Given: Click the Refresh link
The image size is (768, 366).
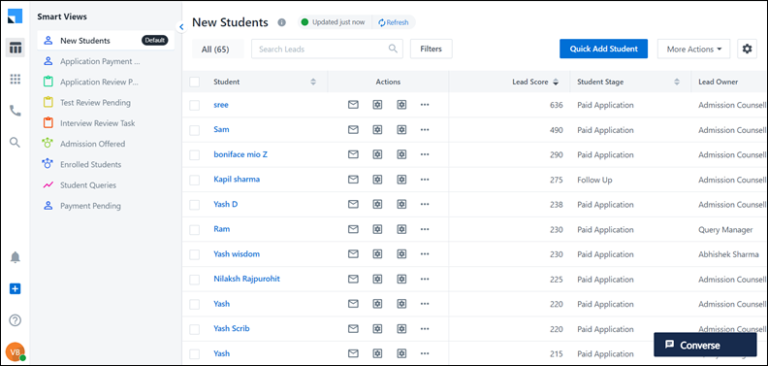Looking at the screenshot, I should point(394,22).
